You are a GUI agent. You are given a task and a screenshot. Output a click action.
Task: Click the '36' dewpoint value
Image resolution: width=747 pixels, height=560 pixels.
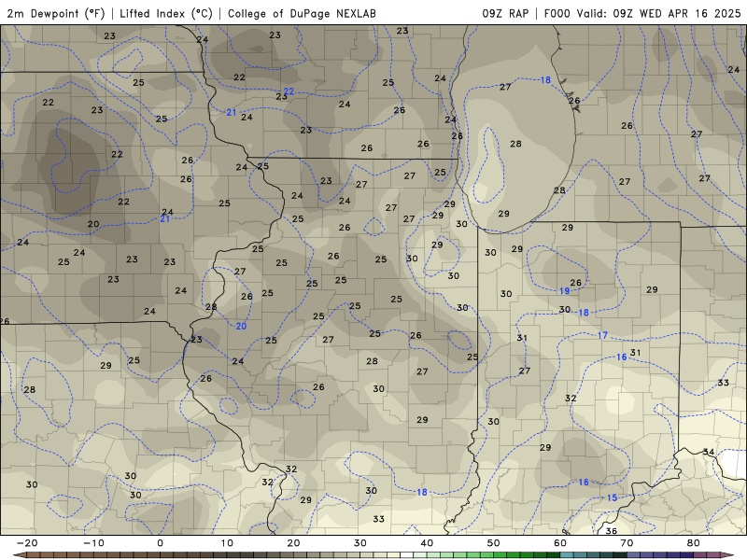[x=612, y=531]
